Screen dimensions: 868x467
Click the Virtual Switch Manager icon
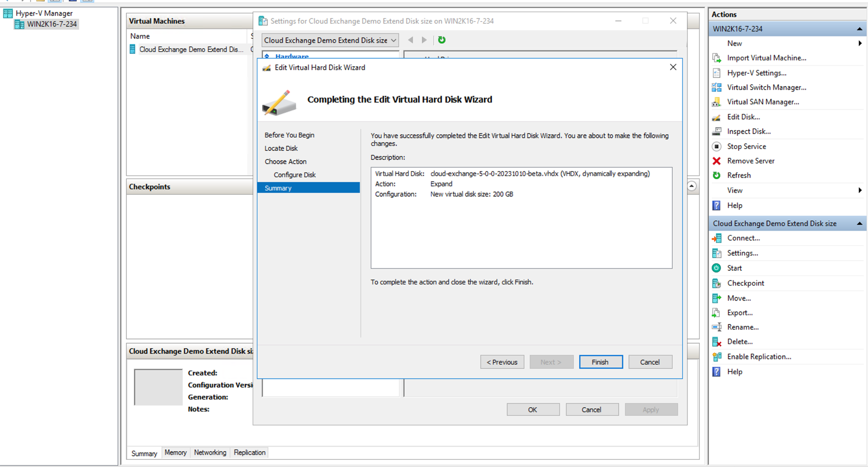717,87
